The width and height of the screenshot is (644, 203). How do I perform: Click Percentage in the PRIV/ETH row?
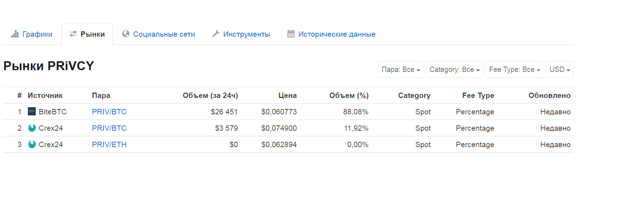click(475, 145)
